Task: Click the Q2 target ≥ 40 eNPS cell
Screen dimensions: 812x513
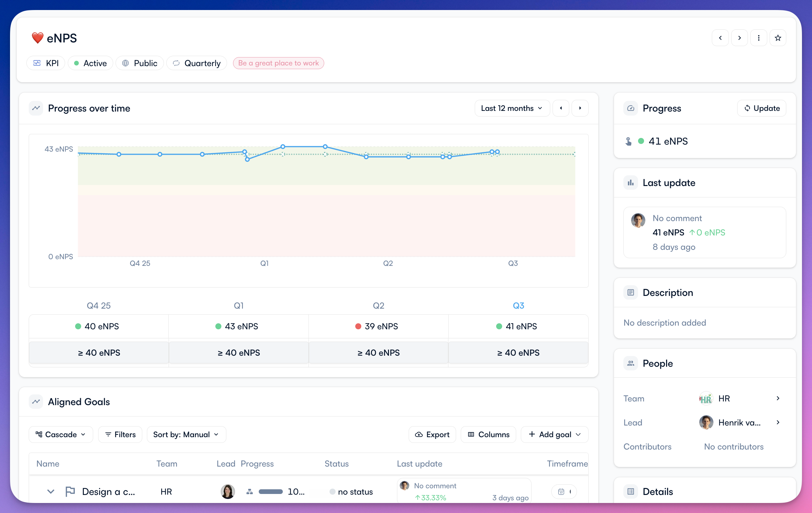Action: click(378, 352)
